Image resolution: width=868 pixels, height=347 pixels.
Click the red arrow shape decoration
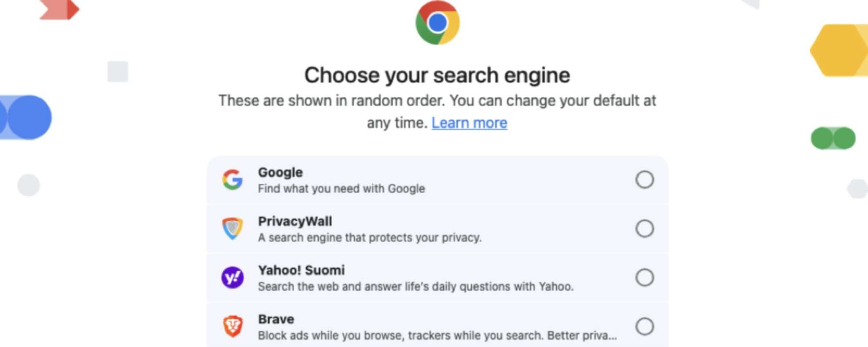(x=59, y=9)
